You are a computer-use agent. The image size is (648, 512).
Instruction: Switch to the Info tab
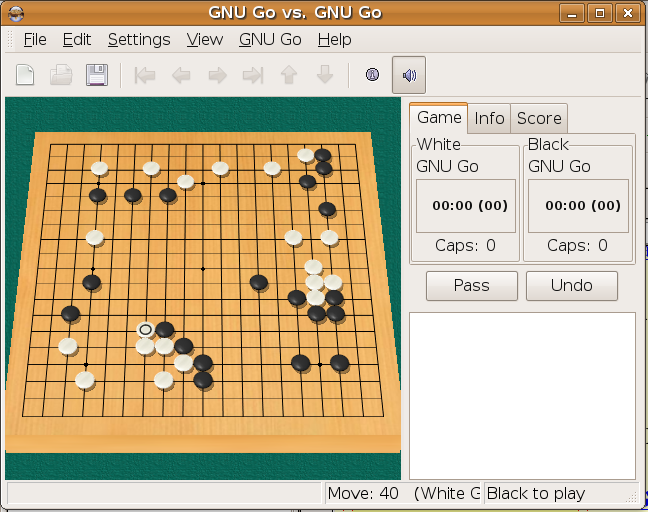489,118
